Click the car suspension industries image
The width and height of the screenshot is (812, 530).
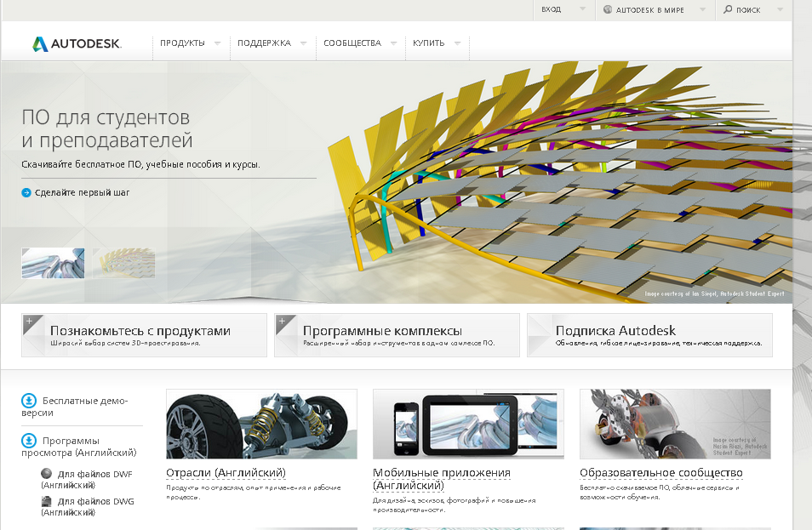(x=261, y=424)
